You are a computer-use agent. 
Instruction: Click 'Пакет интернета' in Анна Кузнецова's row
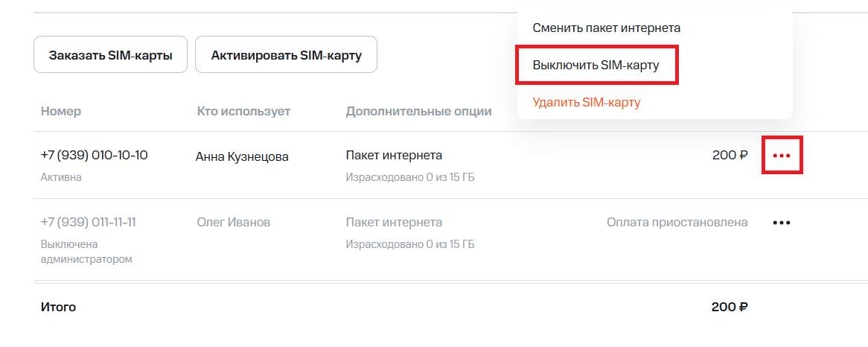pyautogui.click(x=394, y=155)
